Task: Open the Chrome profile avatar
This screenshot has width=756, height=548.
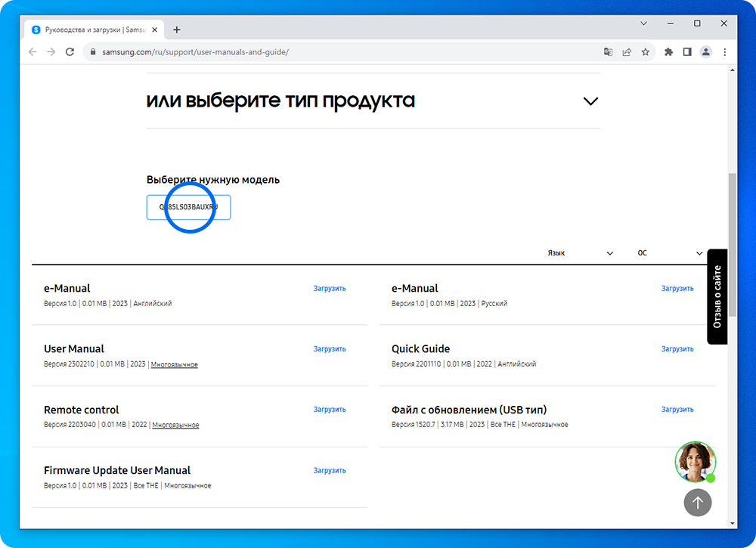Action: click(706, 52)
